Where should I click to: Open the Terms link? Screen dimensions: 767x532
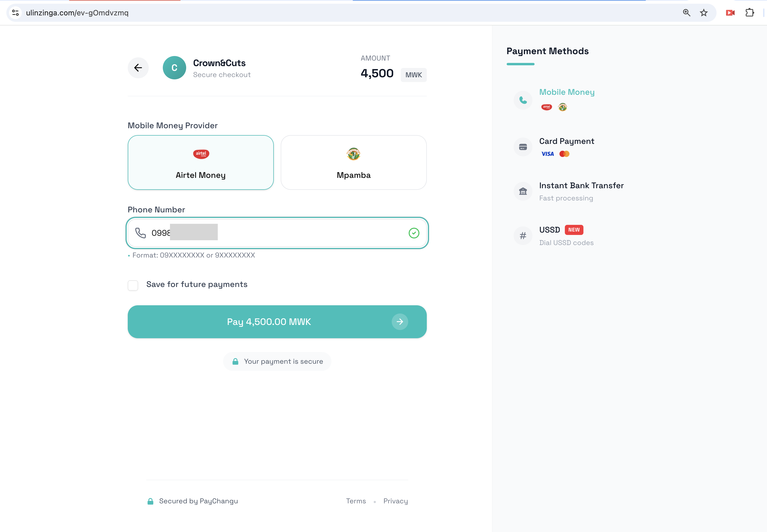coord(356,501)
